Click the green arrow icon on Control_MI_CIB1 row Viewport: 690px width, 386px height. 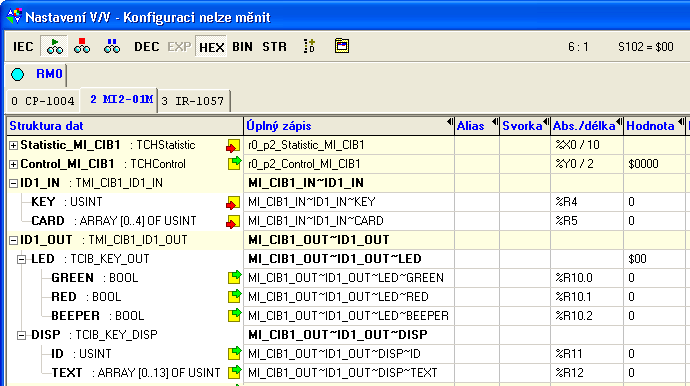[235, 163]
